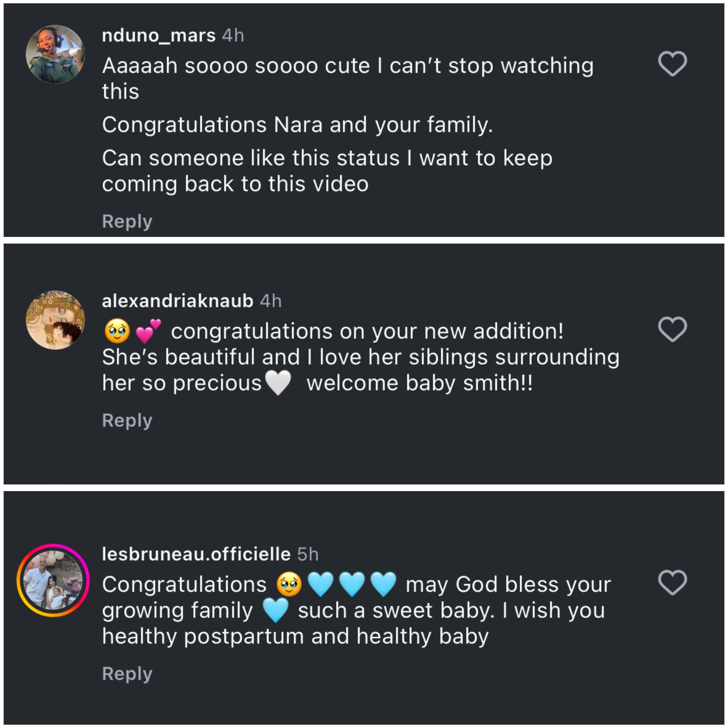728x728 pixels.
Task: Go to lesbruneau.officielle profile via username
Action: coord(196,554)
